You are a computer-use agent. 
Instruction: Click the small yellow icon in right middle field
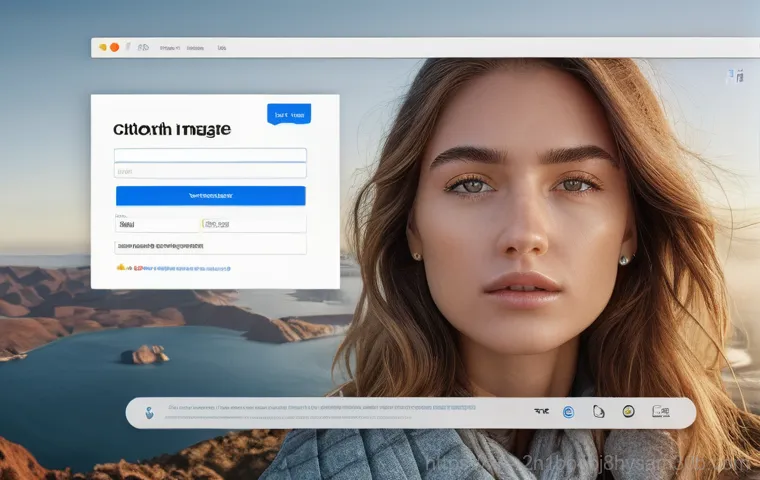(204, 225)
